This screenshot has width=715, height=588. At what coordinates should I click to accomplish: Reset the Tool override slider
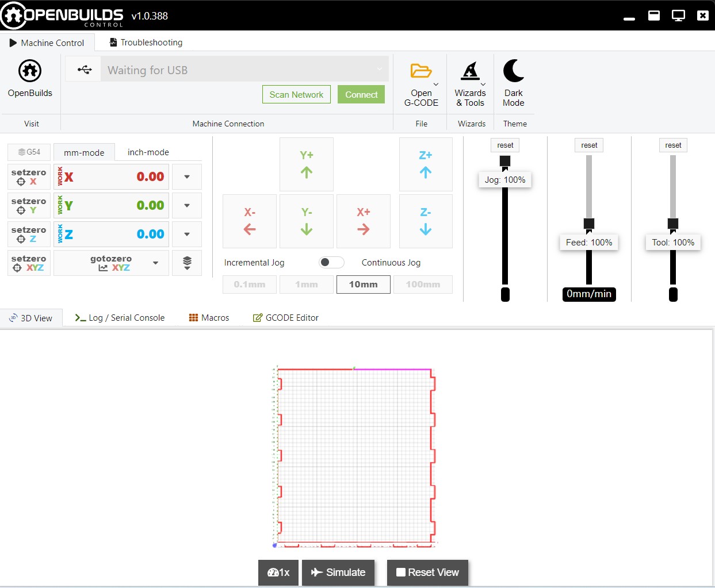(x=673, y=145)
